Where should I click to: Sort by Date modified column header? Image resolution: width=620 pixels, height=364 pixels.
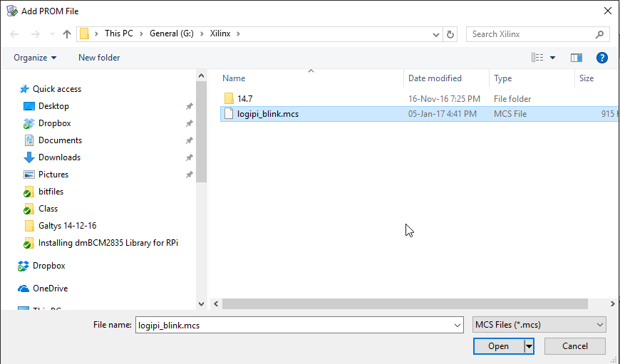point(435,78)
